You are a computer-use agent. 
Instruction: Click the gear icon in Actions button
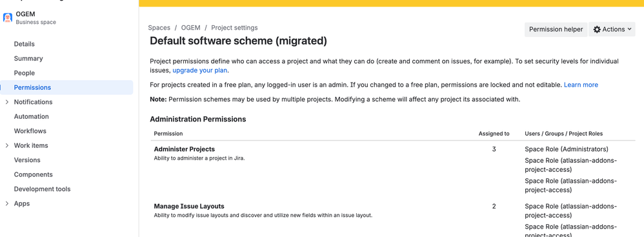click(x=597, y=30)
